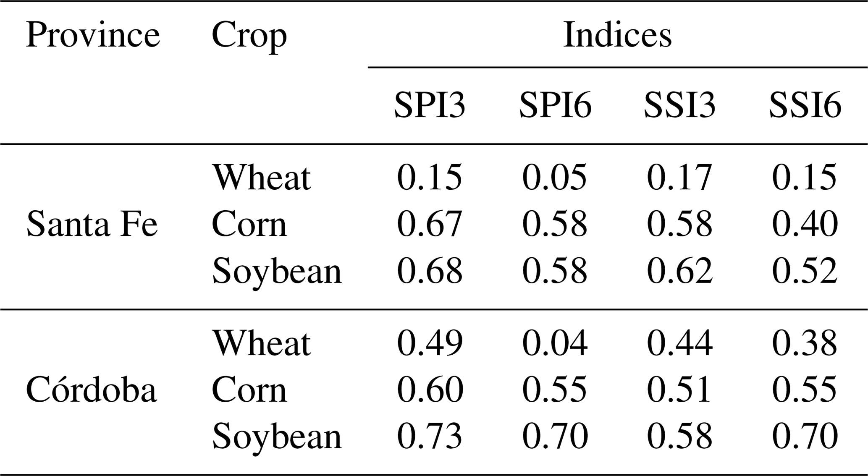This screenshot has height=476, width=868.
Task: Select the Indices header label
Action: (x=617, y=35)
